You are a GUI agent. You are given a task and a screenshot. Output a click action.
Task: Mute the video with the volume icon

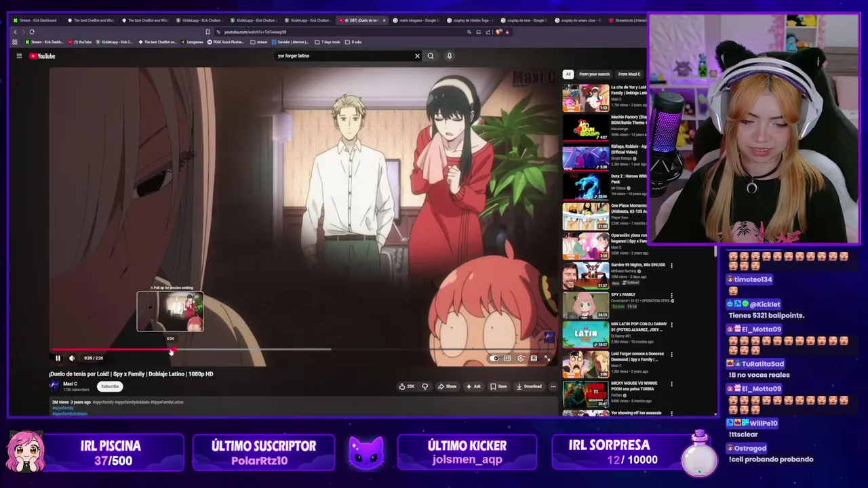[x=72, y=358]
